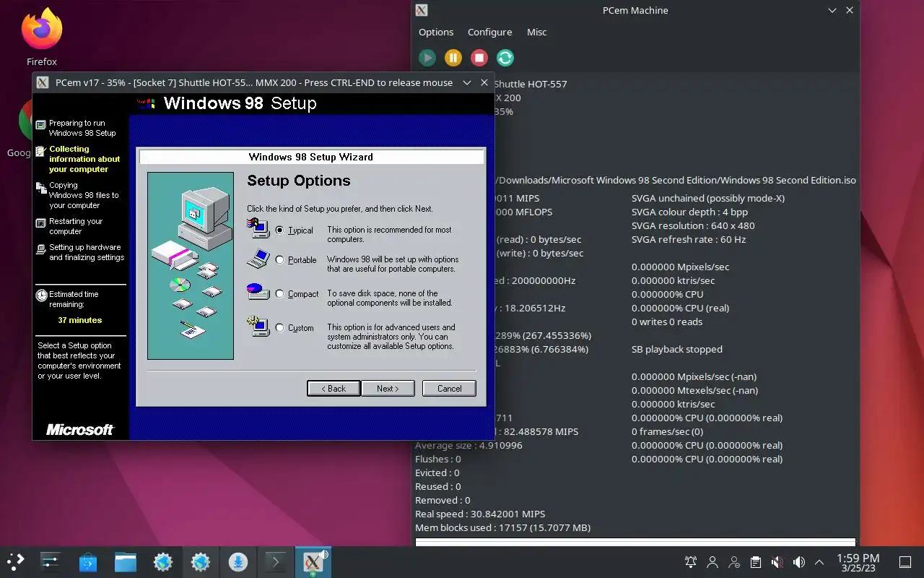Open the terminal icon in taskbar

275,561
